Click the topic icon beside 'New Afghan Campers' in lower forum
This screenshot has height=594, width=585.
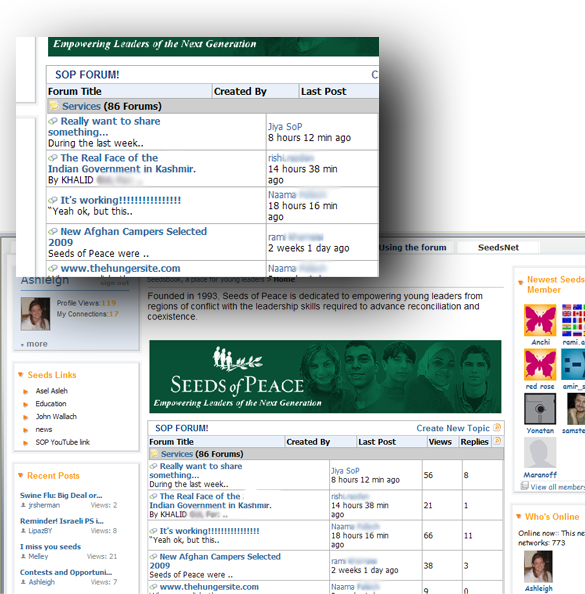[x=153, y=556]
